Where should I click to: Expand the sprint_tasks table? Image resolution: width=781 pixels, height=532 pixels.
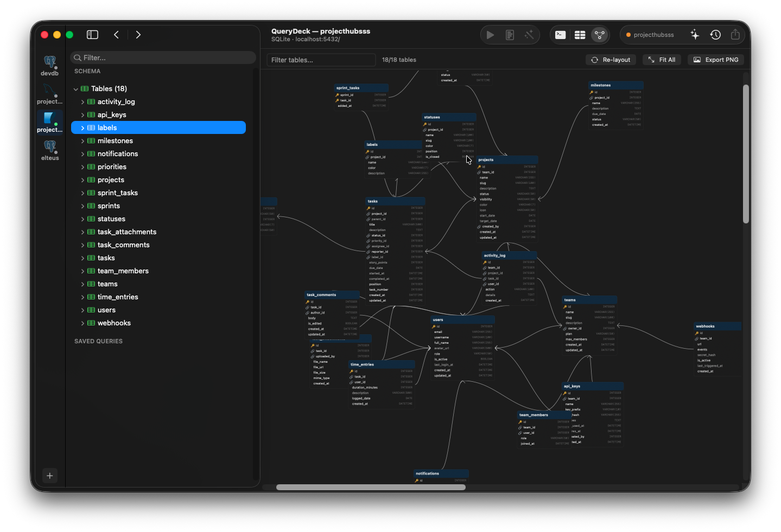tap(82, 193)
